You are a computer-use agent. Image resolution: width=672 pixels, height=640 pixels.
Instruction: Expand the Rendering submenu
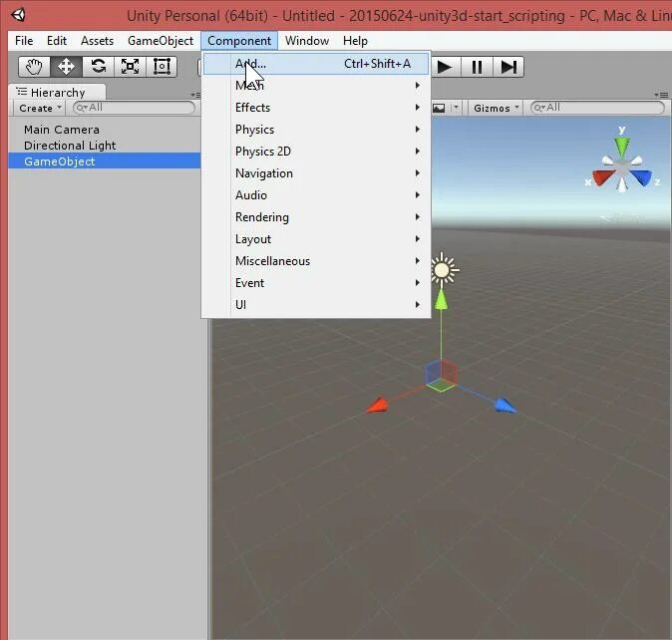pos(316,217)
